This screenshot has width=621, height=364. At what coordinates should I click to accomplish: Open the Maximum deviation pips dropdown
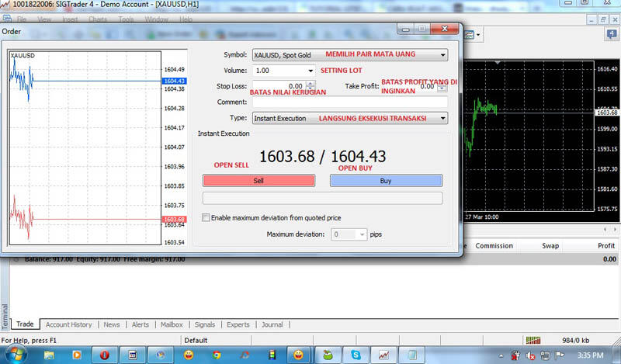pyautogui.click(x=349, y=234)
